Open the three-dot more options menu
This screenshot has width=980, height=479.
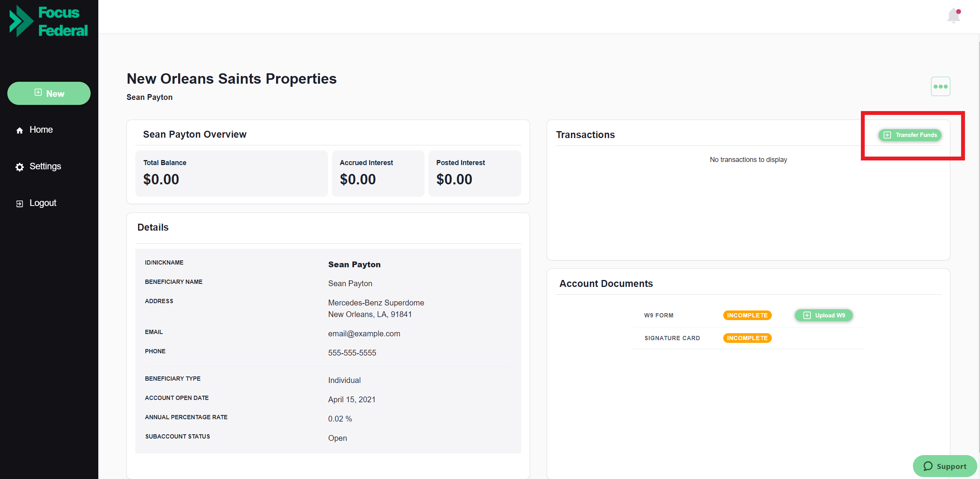coord(940,86)
